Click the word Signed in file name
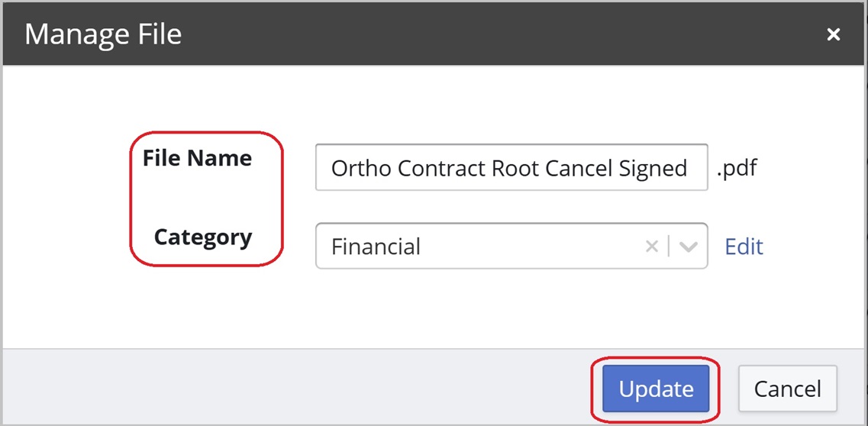Image resolution: width=868 pixels, height=426 pixels. click(653, 169)
